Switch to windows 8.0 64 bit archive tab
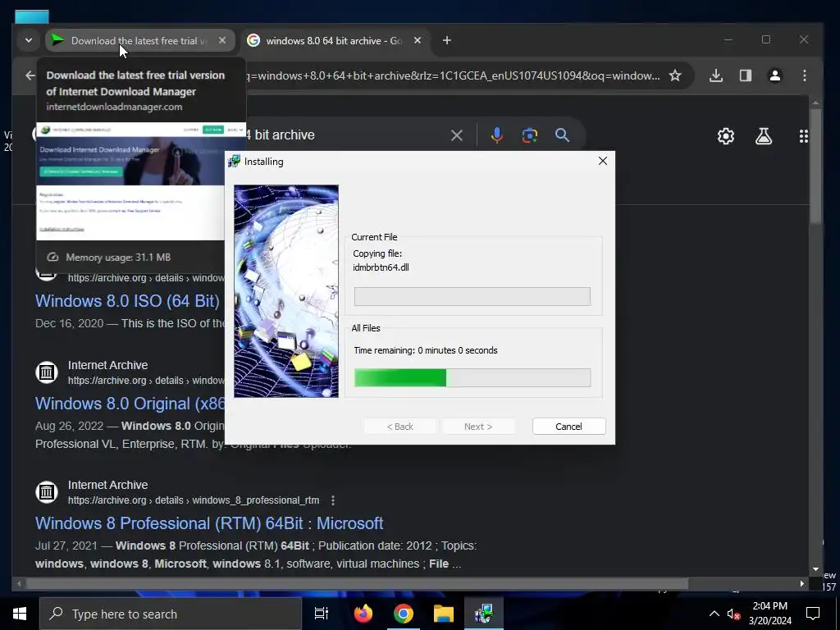 pyautogui.click(x=333, y=41)
